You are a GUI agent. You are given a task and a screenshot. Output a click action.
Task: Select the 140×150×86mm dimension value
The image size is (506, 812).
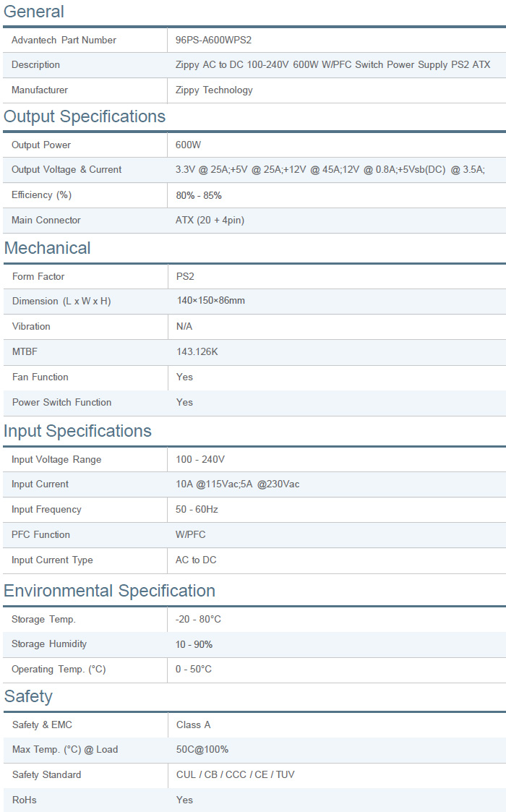pyautogui.click(x=210, y=301)
